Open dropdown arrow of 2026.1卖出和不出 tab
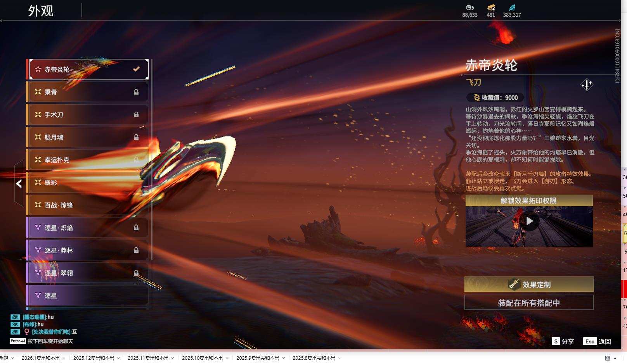Screen dimensions: 627x364 [64, 358]
